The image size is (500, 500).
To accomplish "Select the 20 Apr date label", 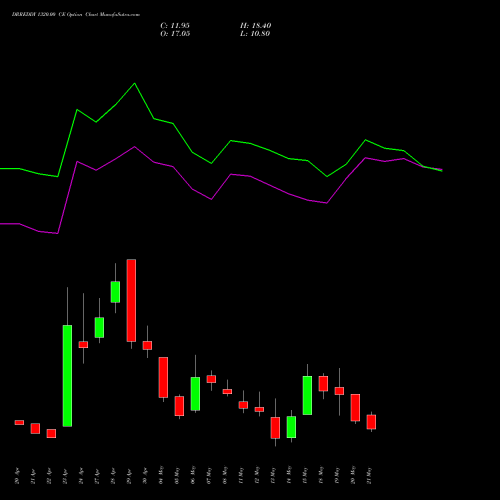I will [x=17, y=476].
